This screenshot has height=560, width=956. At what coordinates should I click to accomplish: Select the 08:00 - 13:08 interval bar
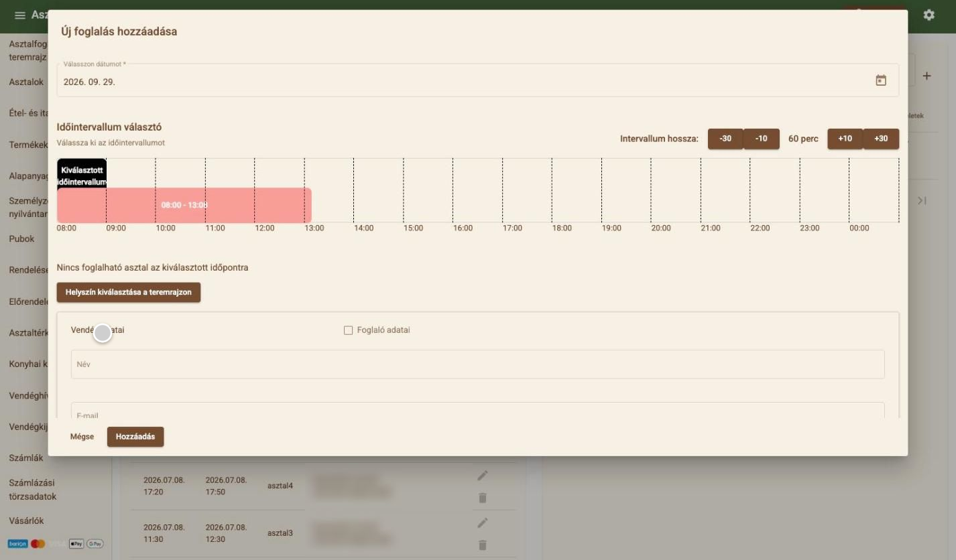point(184,205)
